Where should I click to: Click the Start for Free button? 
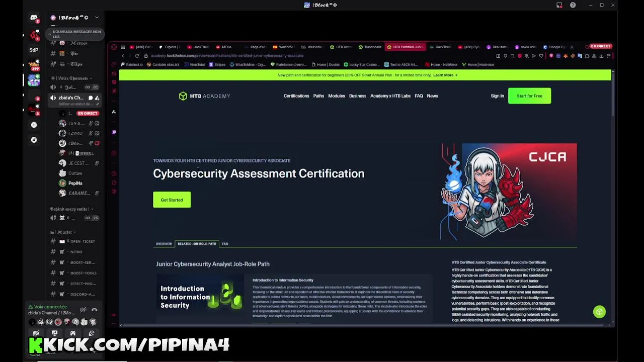[529, 96]
